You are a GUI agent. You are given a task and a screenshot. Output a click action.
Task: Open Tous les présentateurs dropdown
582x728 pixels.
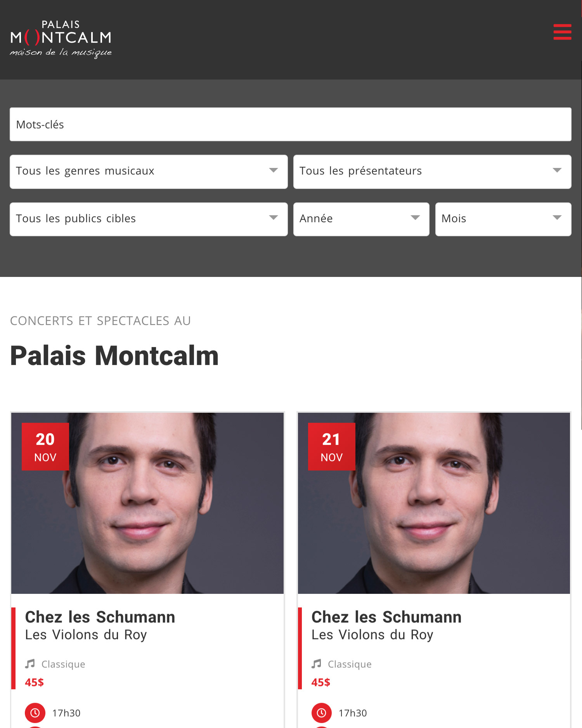pos(432,172)
